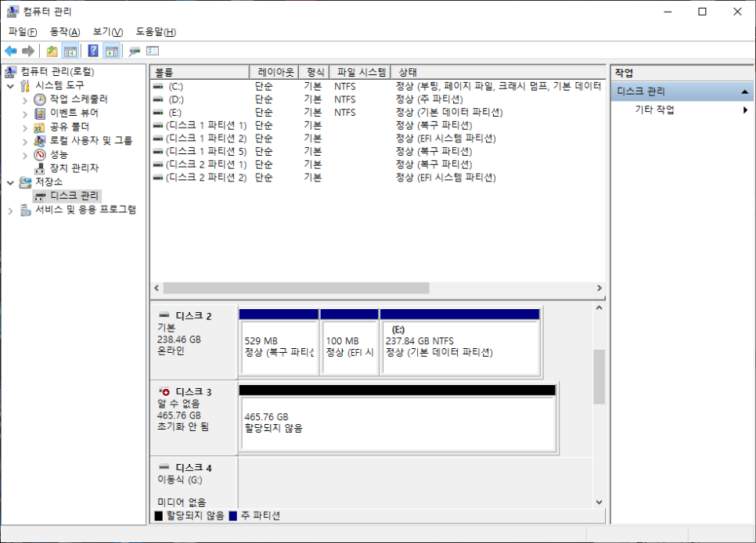Click the volume list scroll right arrow
Viewport: 756px width, 543px height.
click(x=599, y=288)
